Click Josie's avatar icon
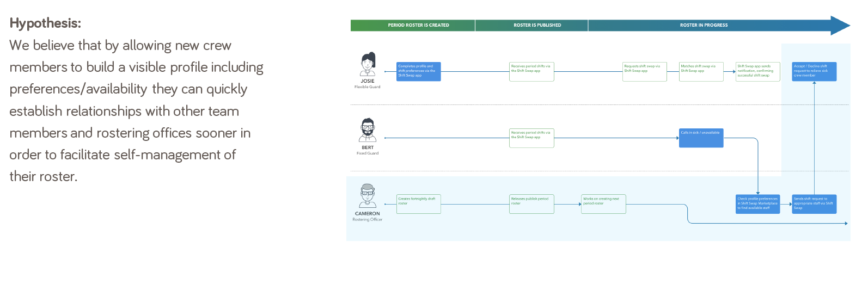Screen dimensions: 868x290 [368, 65]
